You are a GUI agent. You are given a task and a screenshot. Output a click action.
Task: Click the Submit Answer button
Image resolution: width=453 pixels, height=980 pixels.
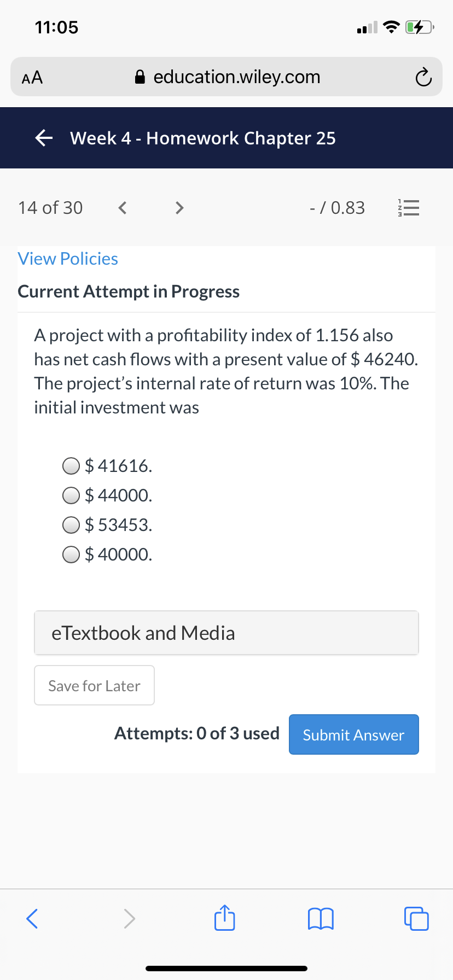tap(353, 734)
